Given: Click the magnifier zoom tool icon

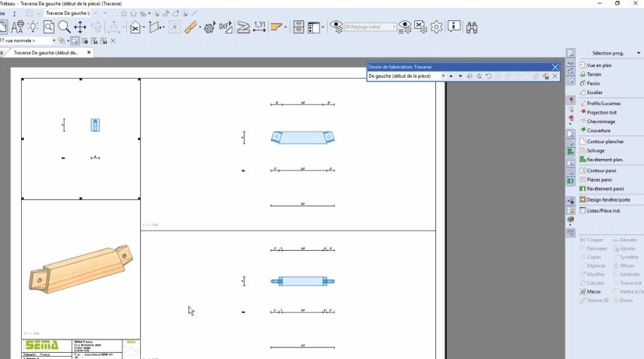Looking at the screenshot, I should tap(64, 27).
